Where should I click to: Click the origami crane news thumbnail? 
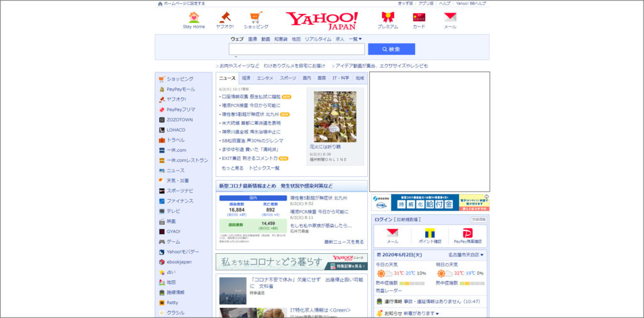click(335, 116)
